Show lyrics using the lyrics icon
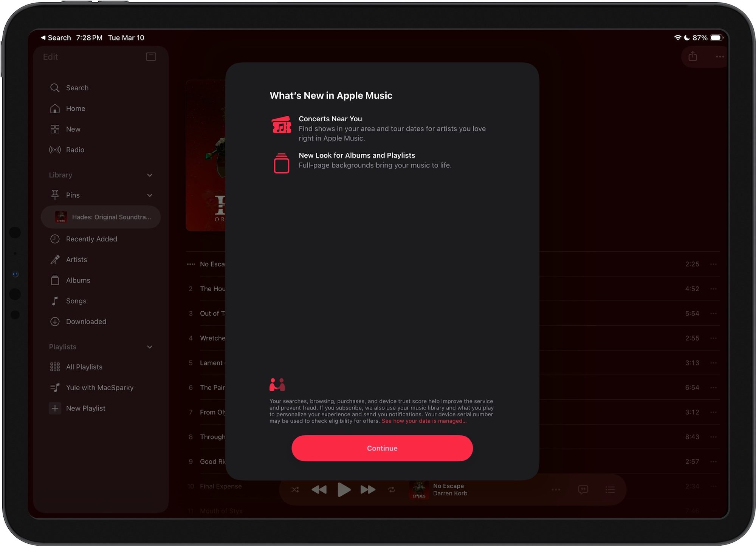 [582, 490]
